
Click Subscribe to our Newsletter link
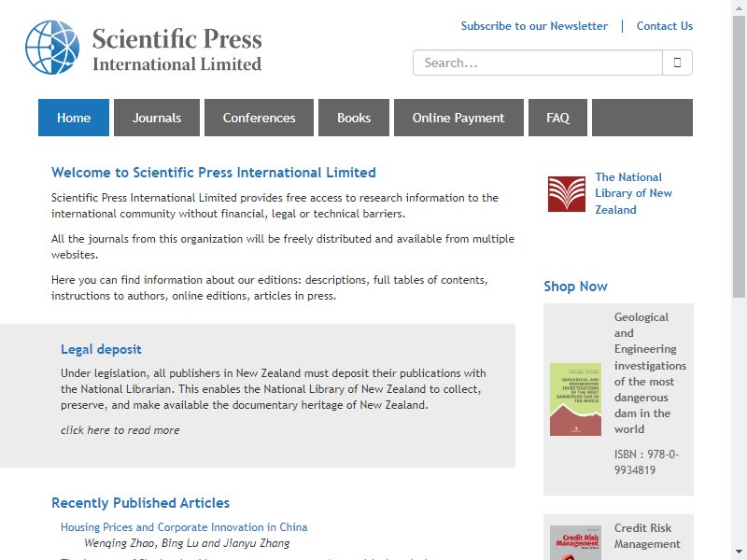pos(534,26)
